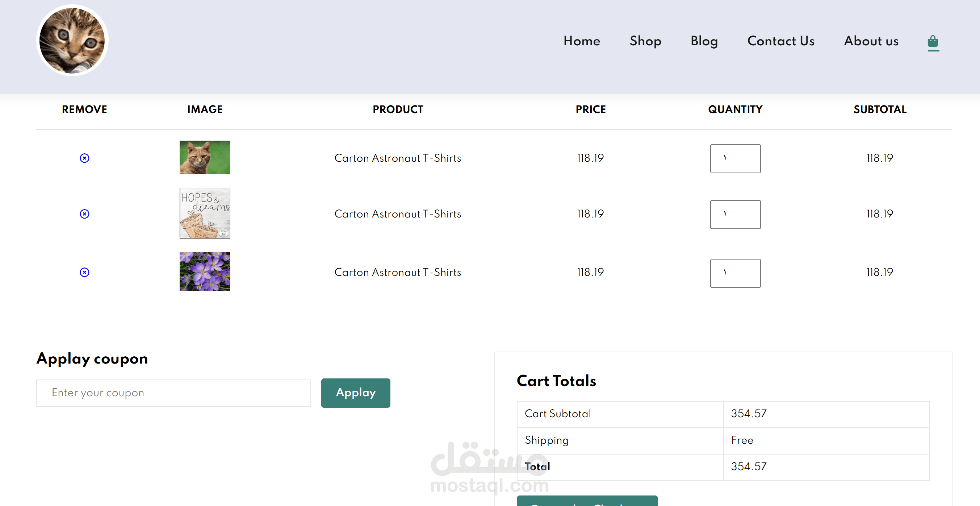
Task: Open the About us page
Action: tap(871, 41)
